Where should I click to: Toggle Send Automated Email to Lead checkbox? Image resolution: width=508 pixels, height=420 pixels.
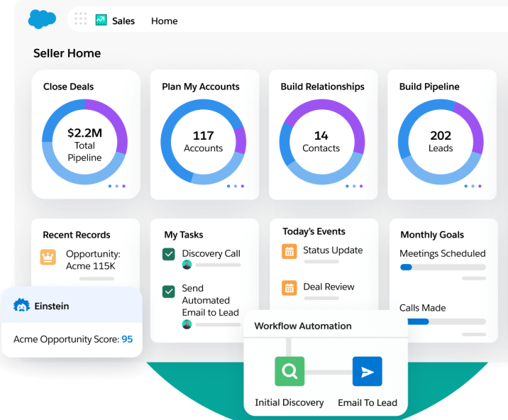169,292
